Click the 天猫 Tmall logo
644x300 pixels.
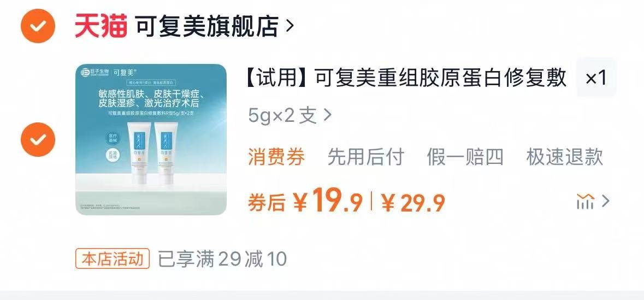101,26
